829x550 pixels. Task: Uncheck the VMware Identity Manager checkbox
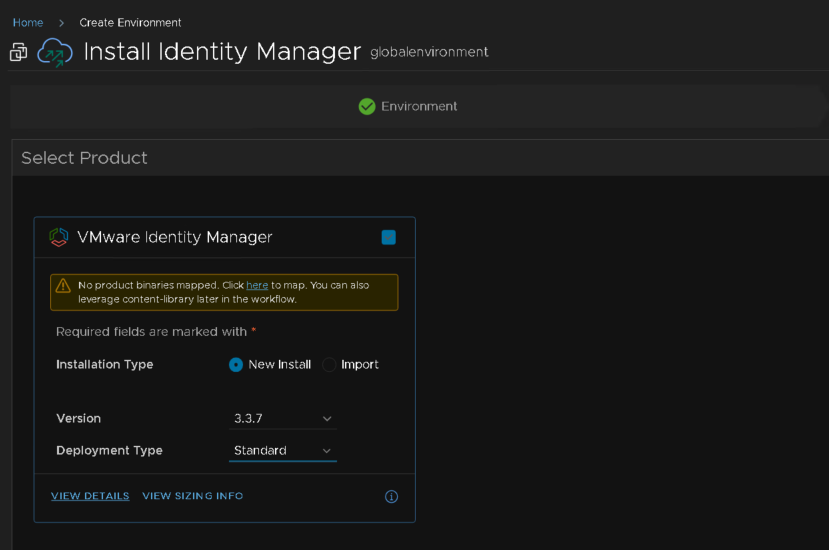tap(389, 237)
